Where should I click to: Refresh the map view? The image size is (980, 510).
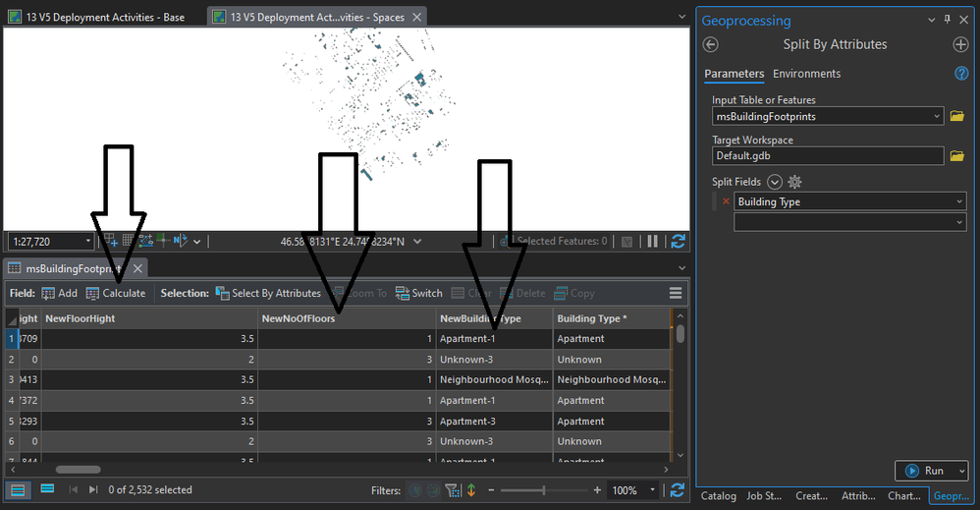click(x=679, y=241)
